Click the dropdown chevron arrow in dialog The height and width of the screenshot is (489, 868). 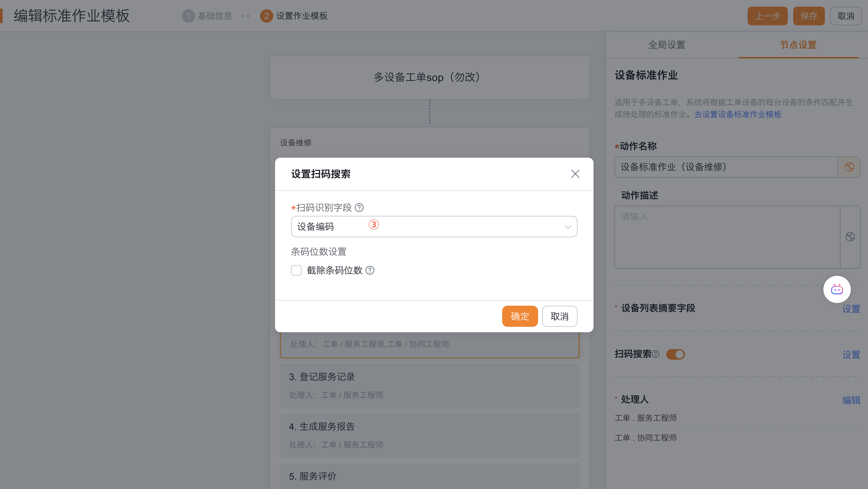tap(568, 227)
